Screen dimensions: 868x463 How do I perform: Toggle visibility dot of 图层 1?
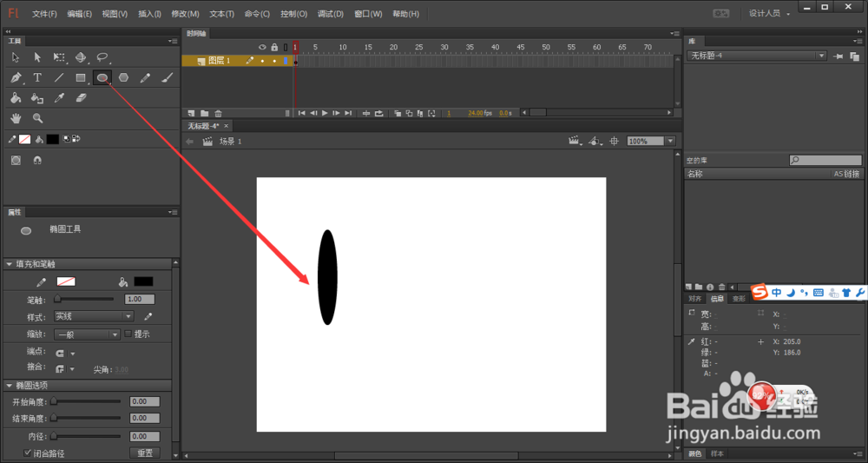(262, 61)
